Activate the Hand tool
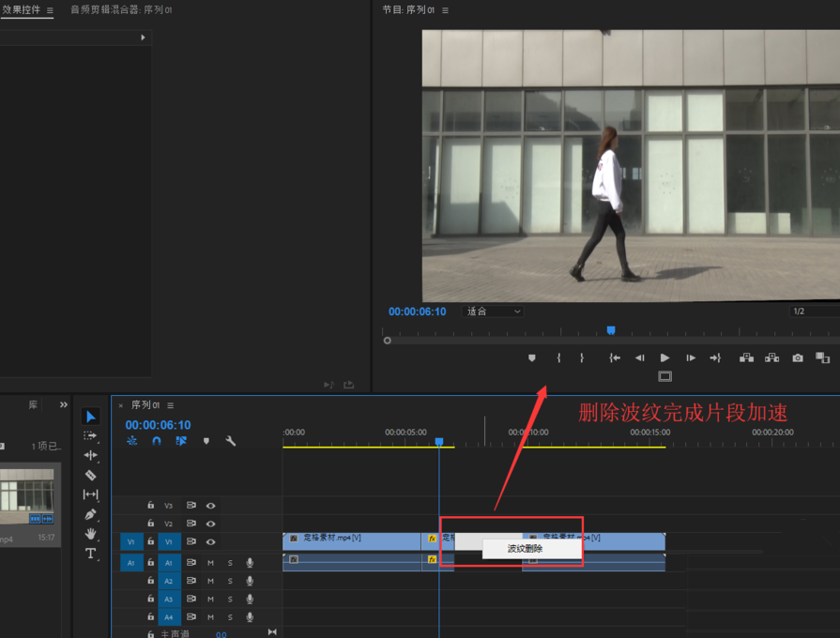Viewport: 840px width, 638px height. point(91,535)
